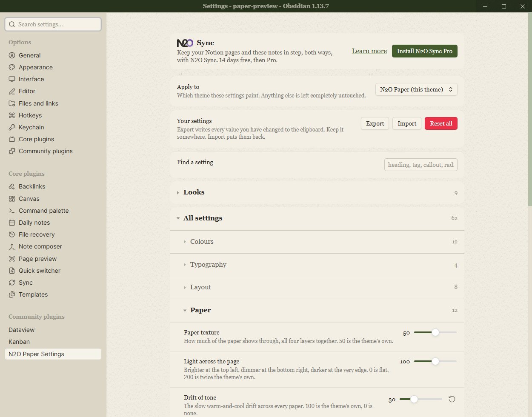Click the Paper texture value 50
Screen dimensions: 532x417
pyautogui.click(x=406, y=333)
